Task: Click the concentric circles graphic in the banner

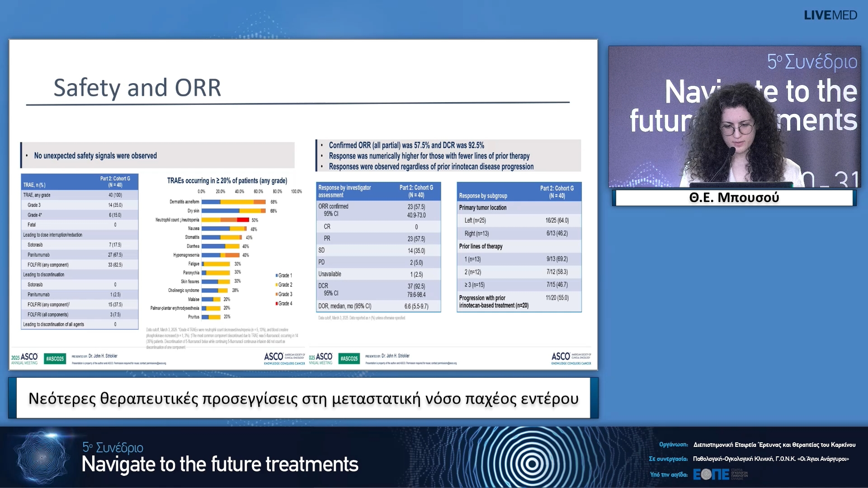Action: pos(532,463)
